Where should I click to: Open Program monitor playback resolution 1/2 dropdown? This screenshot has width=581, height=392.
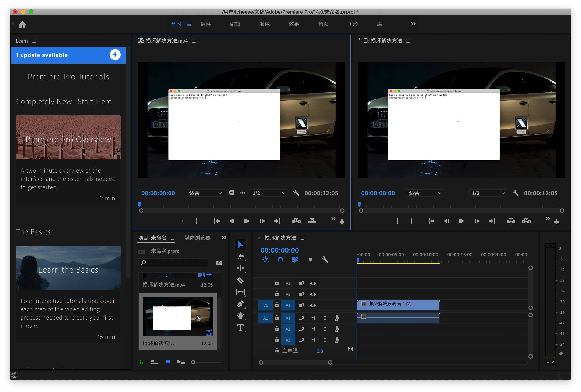[488, 193]
